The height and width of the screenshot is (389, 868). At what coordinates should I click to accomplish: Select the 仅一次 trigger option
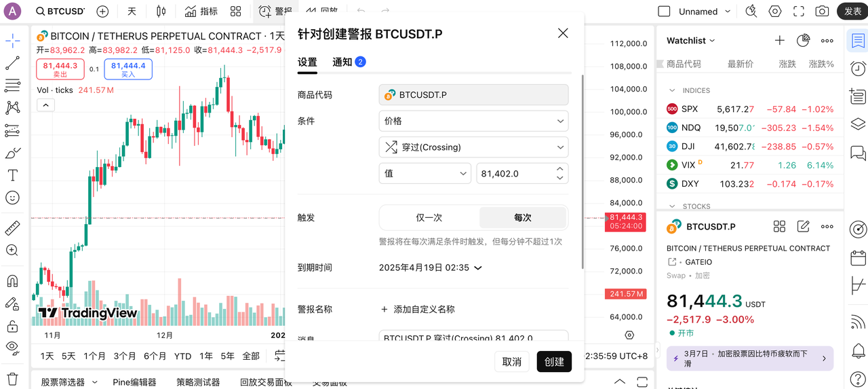coord(429,218)
